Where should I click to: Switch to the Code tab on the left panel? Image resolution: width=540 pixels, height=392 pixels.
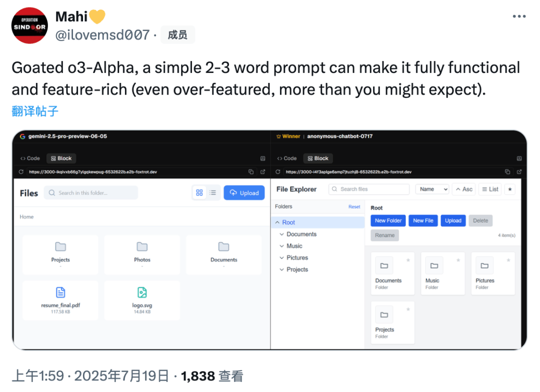pos(30,158)
